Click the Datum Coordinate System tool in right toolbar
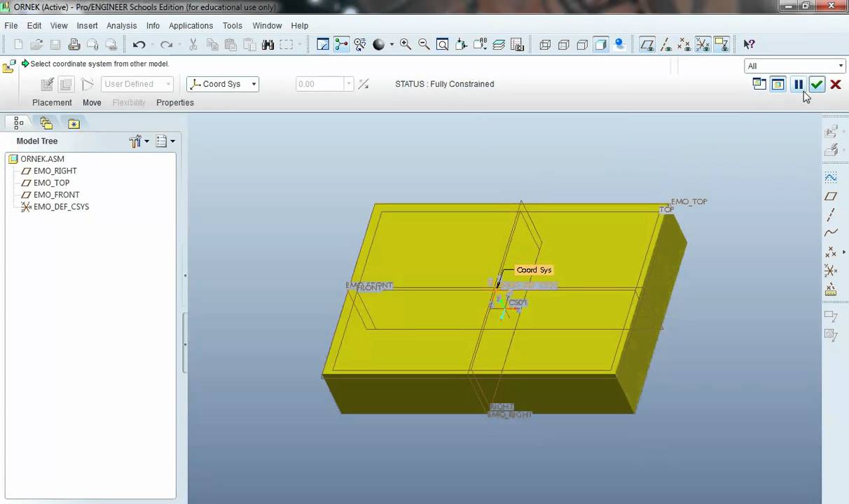This screenshot has height=504, width=849. [831, 270]
